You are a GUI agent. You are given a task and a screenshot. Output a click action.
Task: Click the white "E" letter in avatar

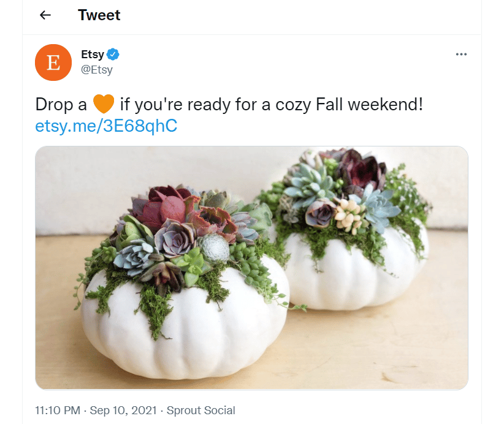coord(53,62)
